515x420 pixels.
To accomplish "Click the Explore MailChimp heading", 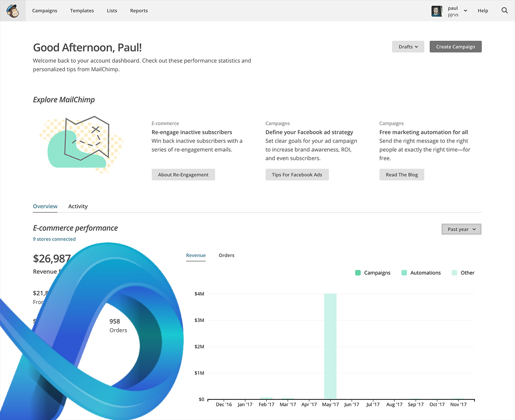I will 64,100.
